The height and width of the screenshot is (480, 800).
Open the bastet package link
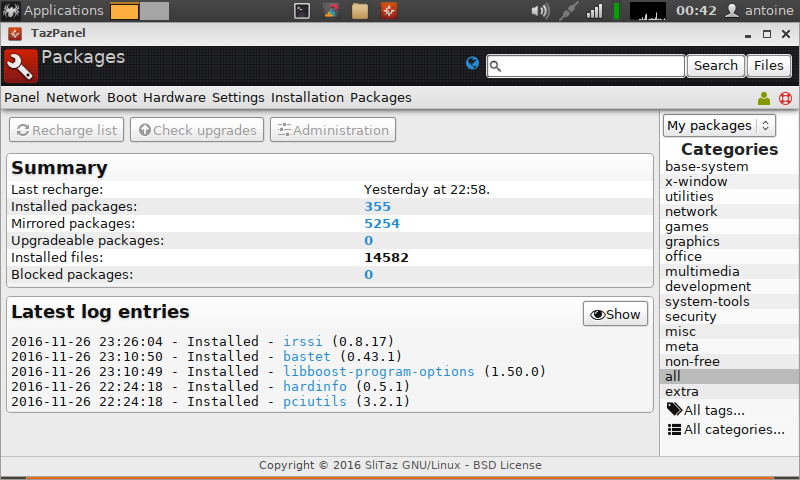(x=307, y=356)
